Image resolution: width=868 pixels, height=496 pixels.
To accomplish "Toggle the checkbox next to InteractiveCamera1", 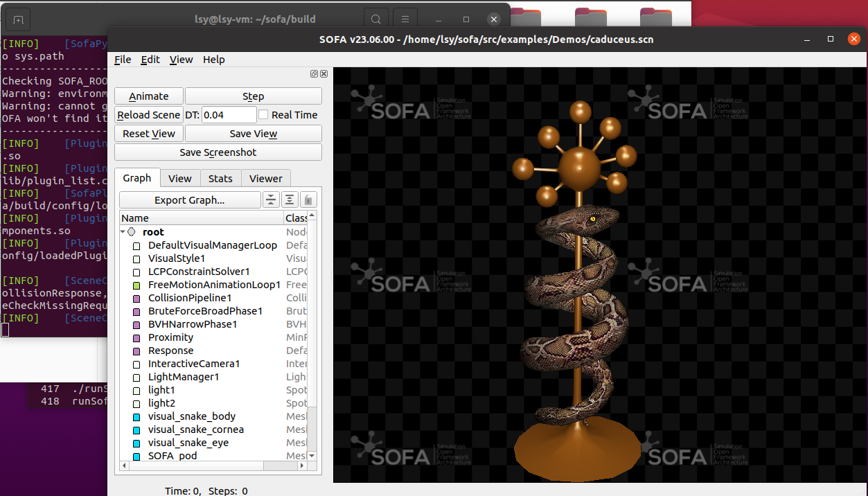I will 136,364.
